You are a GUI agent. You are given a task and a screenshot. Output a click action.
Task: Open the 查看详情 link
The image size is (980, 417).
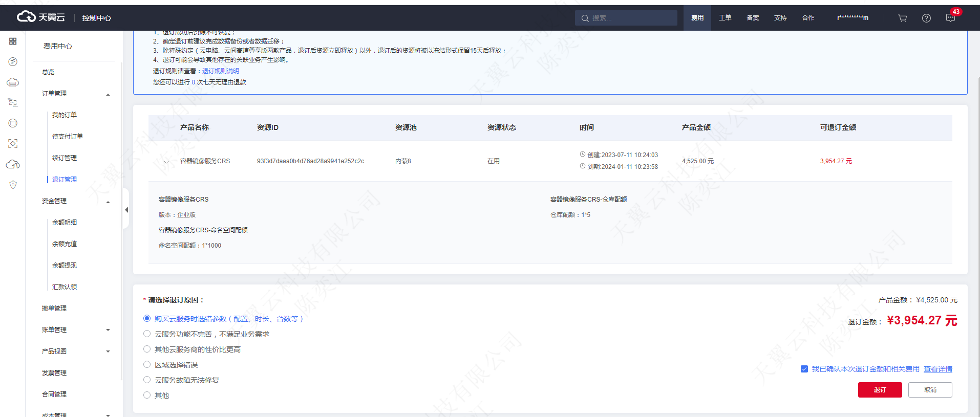tap(938, 369)
